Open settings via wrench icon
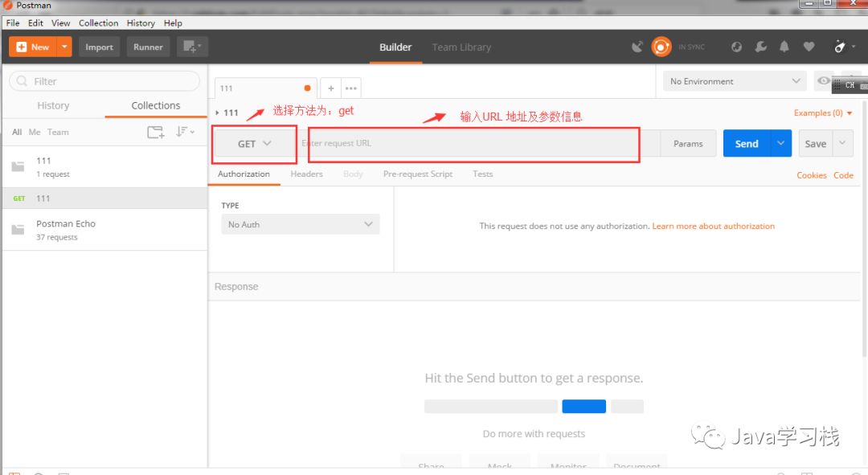The height and width of the screenshot is (475, 868). [760, 47]
